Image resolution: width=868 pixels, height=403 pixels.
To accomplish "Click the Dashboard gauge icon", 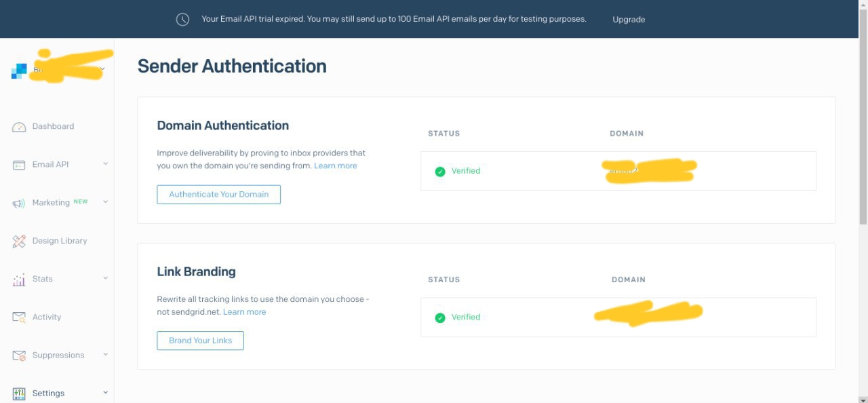I will point(19,127).
